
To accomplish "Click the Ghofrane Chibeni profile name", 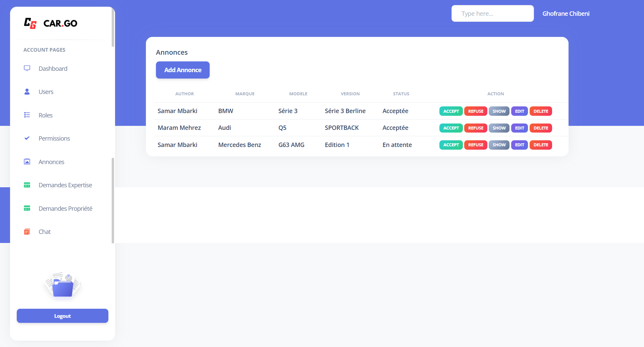I will tap(566, 13).
